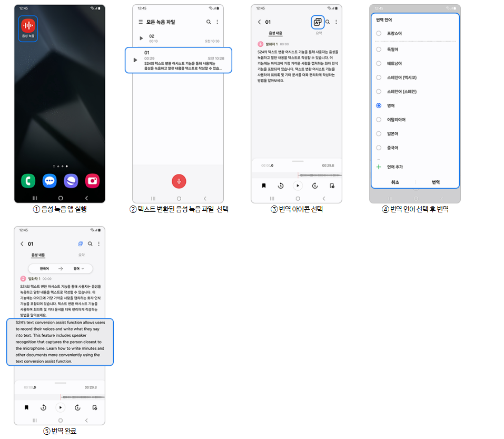Select 영어 radio button
Screen dimensions: 504x439
[x=379, y=105]
